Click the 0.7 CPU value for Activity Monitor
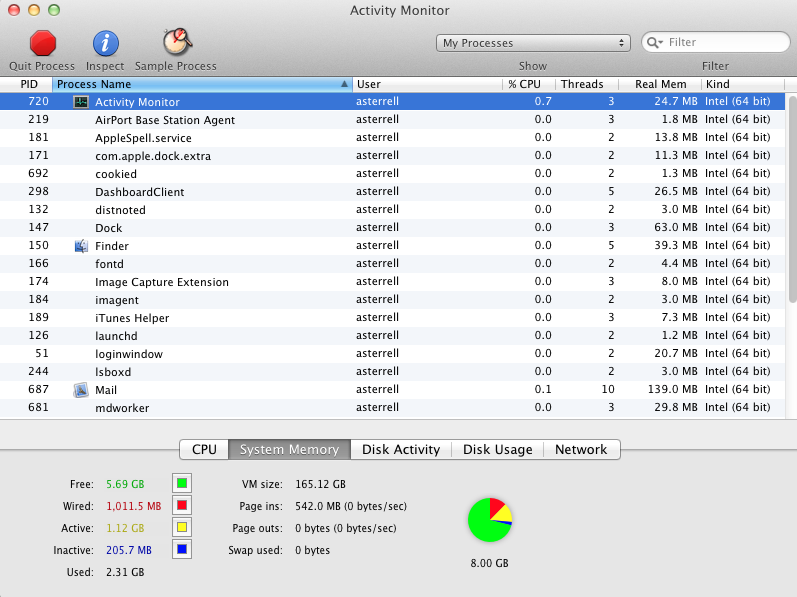The height and width of the screenshot is (597, 797). point(543,101)
